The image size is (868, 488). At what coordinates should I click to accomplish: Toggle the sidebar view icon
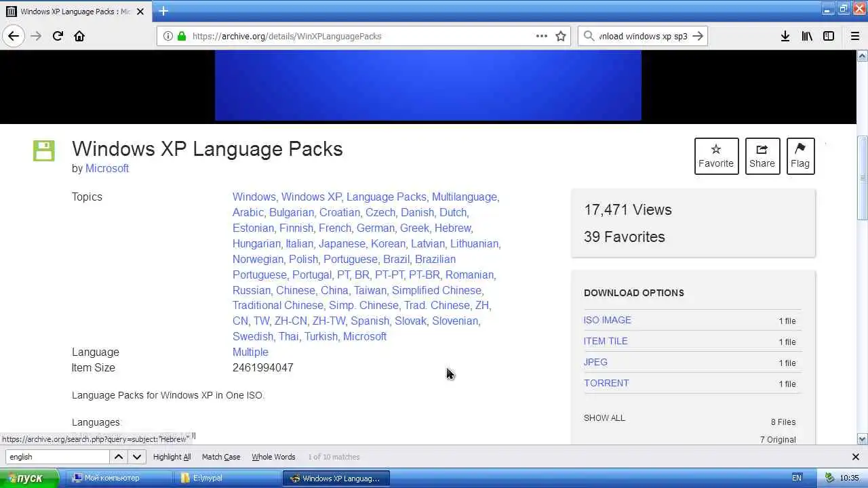point(829,36)
